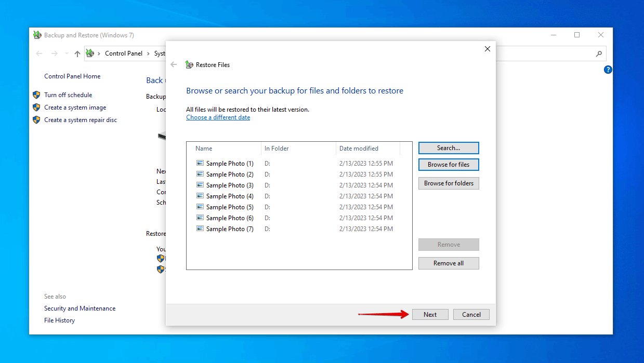Open the Choose a different date link

coord(218,117)
